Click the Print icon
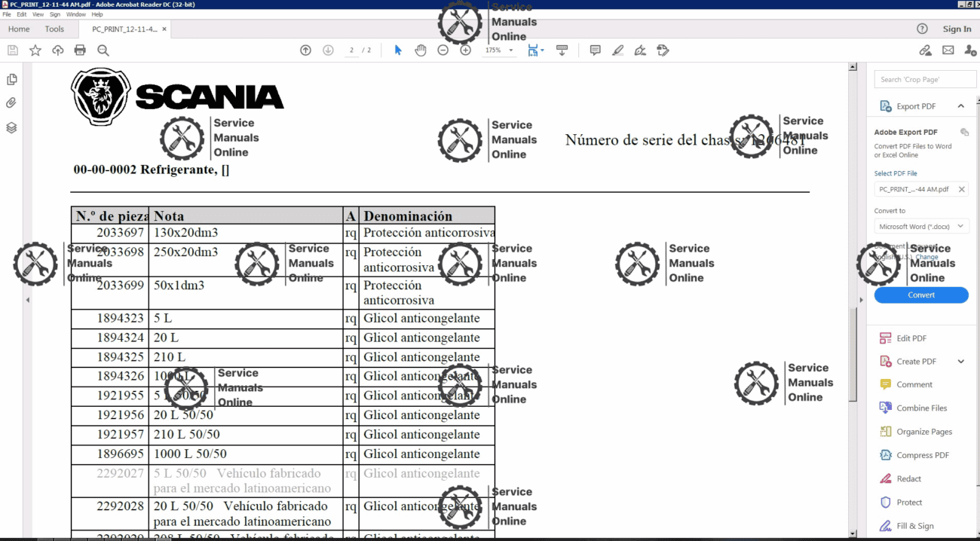The image size is (980, 541). coord(80,50)
